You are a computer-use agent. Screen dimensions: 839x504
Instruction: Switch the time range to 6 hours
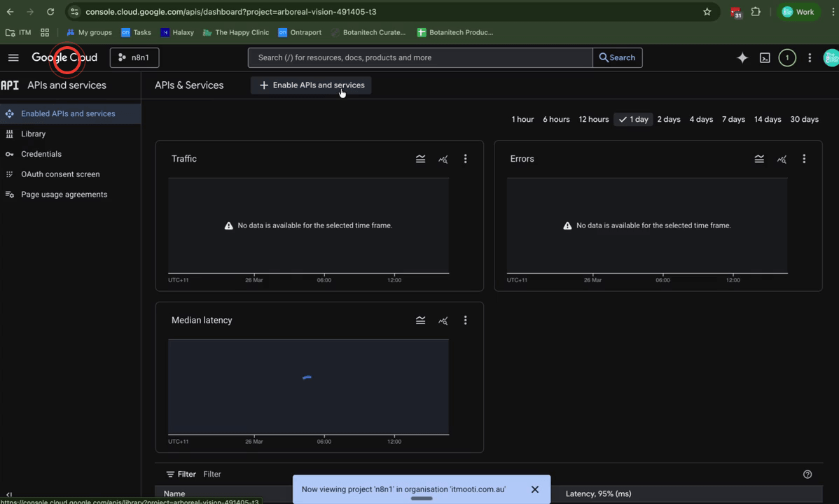click(x=555, y=119)
